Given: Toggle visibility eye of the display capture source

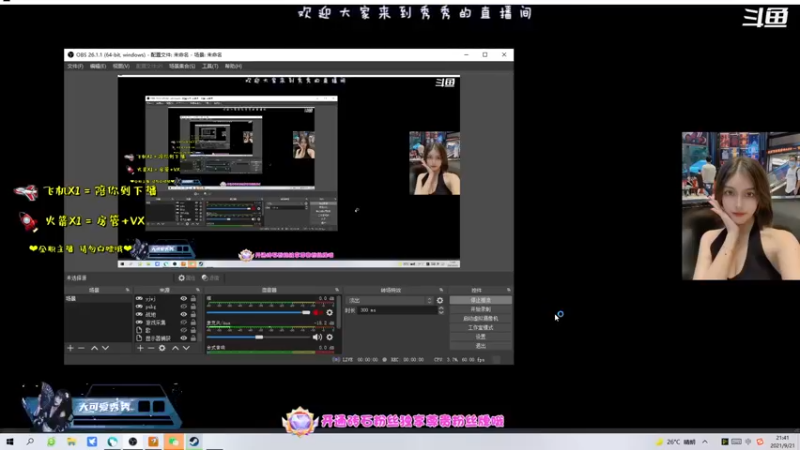Looking at the screenshot, I should [x=184, y=338].
